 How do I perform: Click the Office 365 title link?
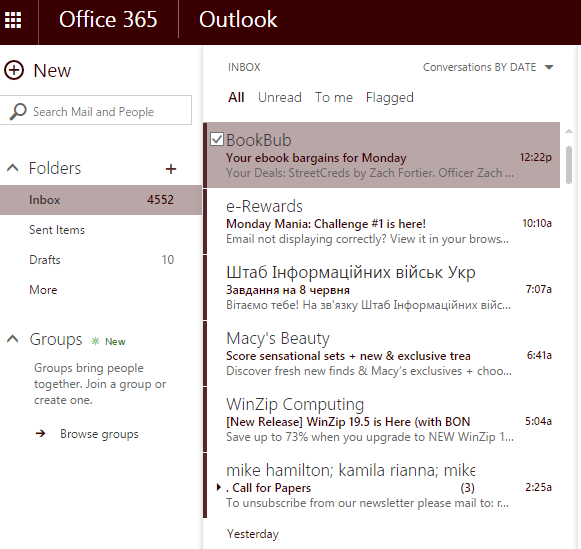[x=108, y=19]
